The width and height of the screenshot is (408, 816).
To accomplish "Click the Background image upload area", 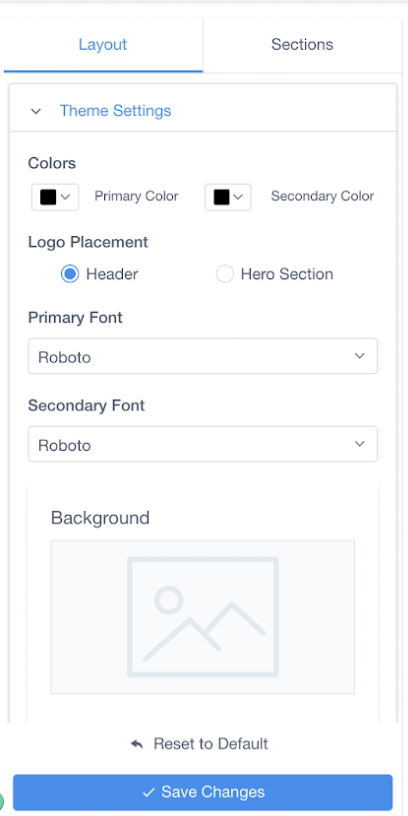I will [202, 617].
